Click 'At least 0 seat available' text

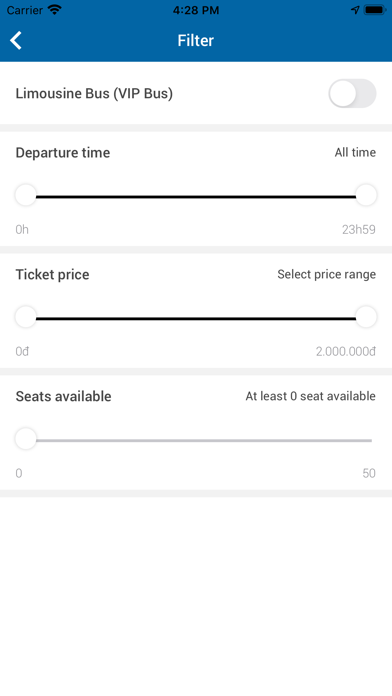311,396
